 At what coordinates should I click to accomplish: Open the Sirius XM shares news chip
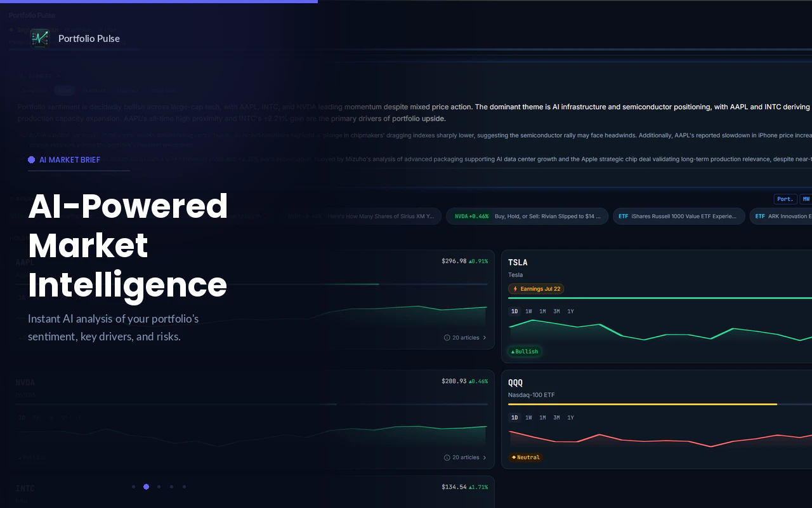coord(362,217)
